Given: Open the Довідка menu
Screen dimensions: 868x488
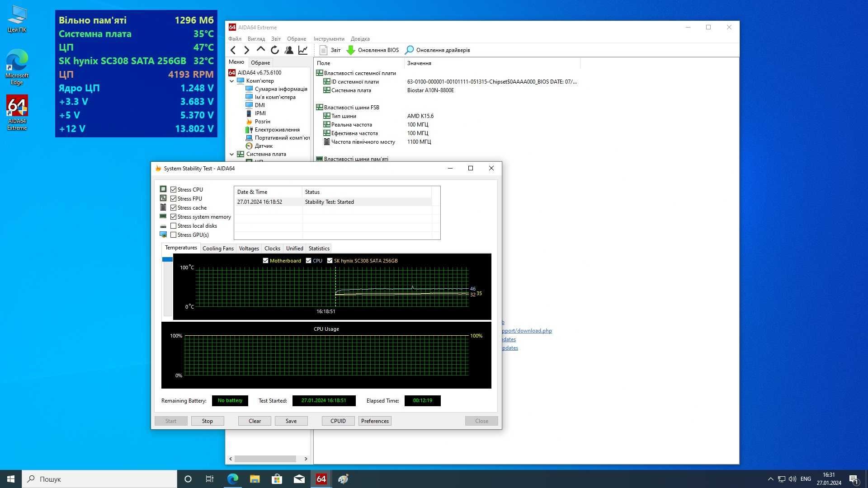Looking at the screenshot, I should [360, 39].
